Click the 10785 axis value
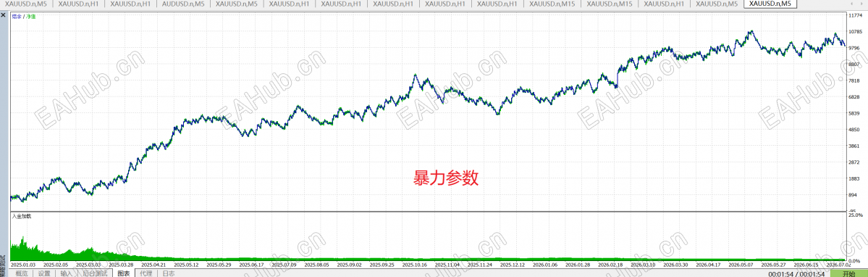This screenshot has width=868, height=277. [x=855, y=32]
